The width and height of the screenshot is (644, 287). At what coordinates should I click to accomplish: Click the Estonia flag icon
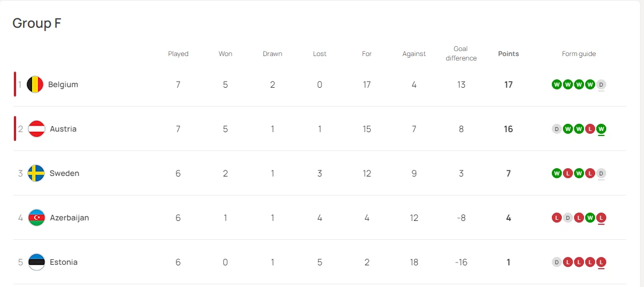pyautogui.click(x=37, y=262)
